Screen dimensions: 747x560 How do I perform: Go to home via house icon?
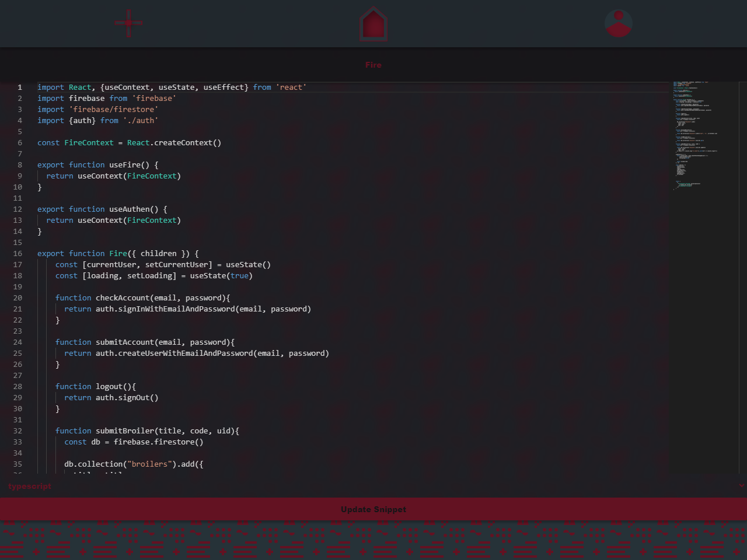click(x=373, y=24)
